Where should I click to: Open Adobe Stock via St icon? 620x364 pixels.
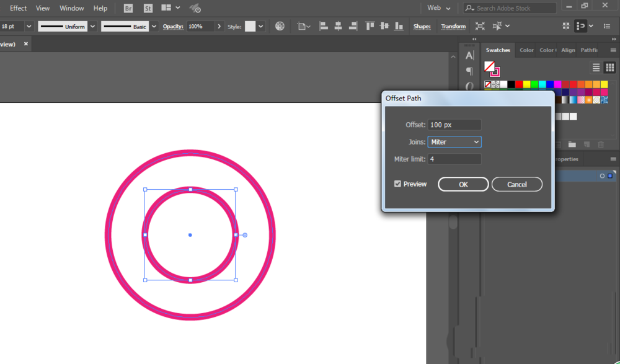148,8
